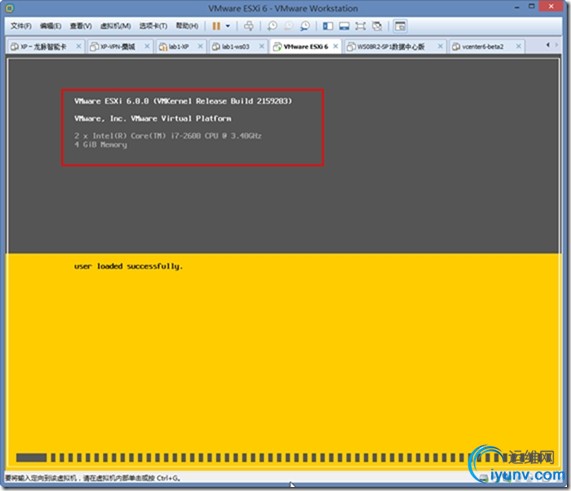Click the VMware Workstation title bar app icon
571x491 pixels.
(x=10, y=8)
